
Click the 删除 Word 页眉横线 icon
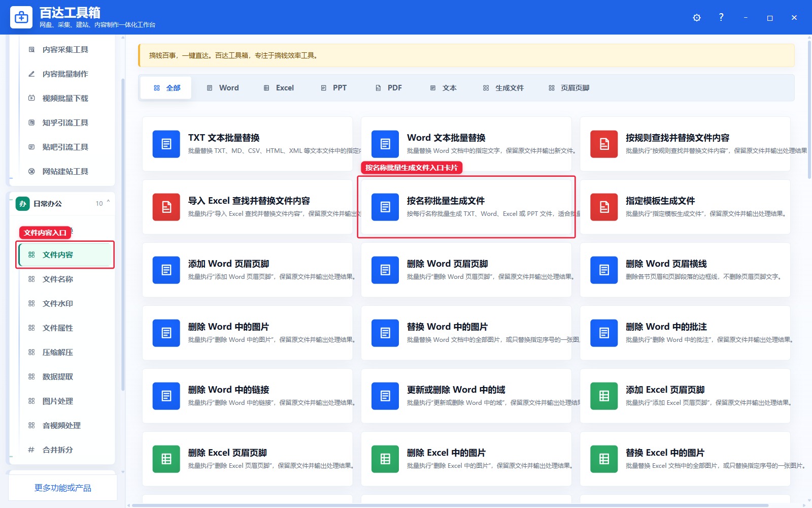pos(604,270)
